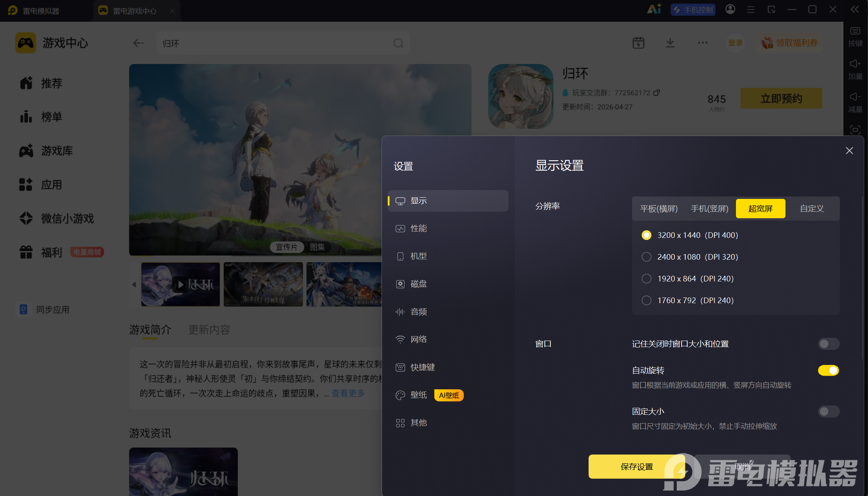
Task: Select 2400 x 1080 (DPI 320) resolution
Action: pos(690,257)
